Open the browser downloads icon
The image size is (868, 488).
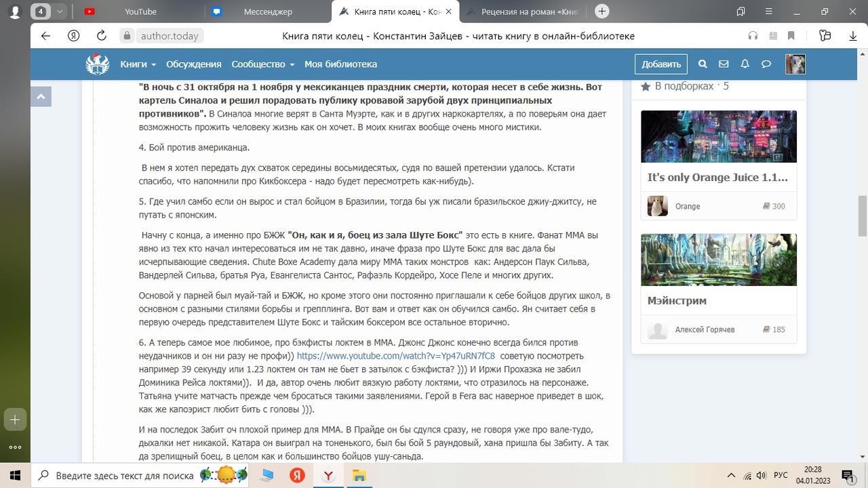pyautogui.click(x=853, y=36)
